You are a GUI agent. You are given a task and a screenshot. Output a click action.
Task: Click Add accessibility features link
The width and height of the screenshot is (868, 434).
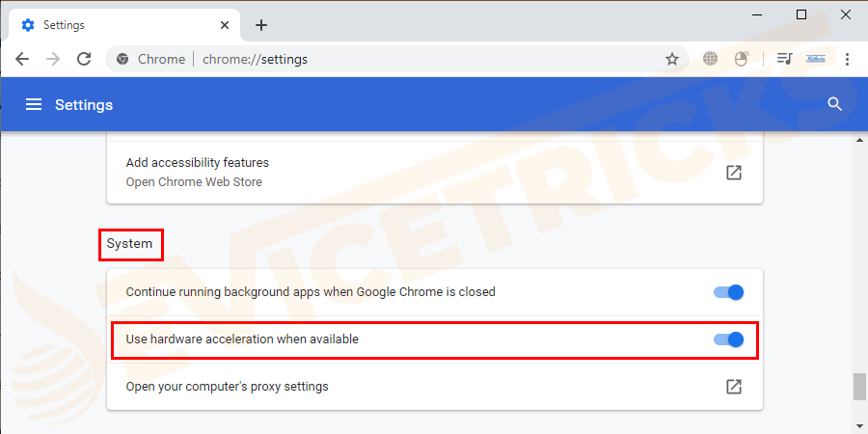pos(198,163)
